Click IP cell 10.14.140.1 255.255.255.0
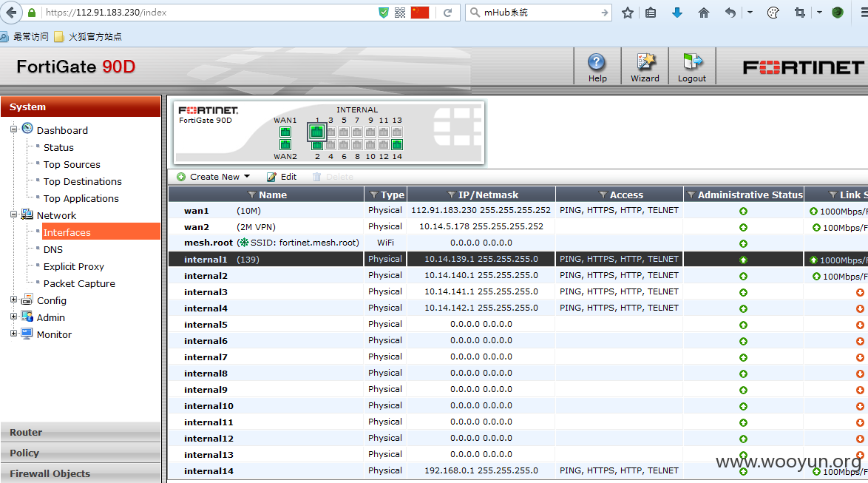 coord(481,275)
